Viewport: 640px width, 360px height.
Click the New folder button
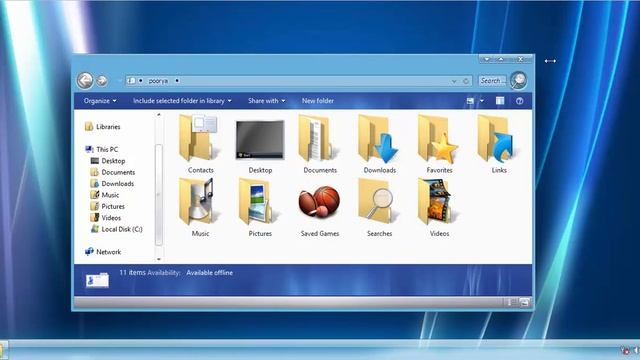tap(318, 101)
